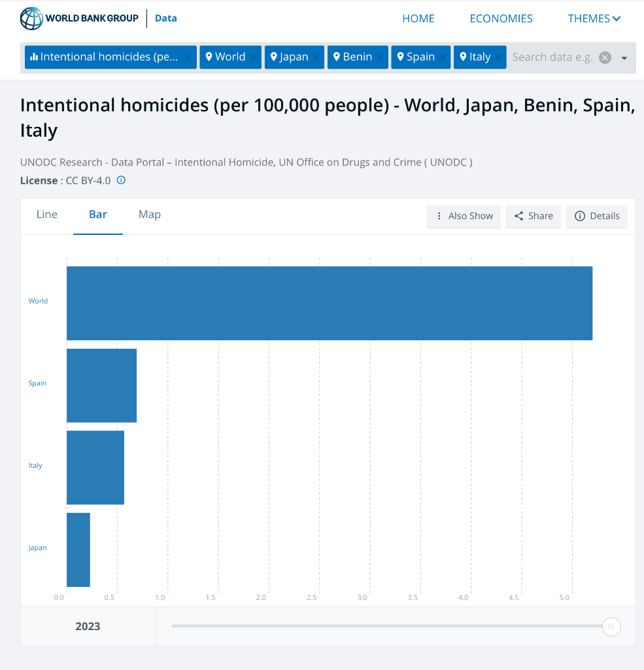The height and width of the screenshot is (670, 644).
Task: Remove the Italy tag using its X
Action: click(x=499, y=58)
